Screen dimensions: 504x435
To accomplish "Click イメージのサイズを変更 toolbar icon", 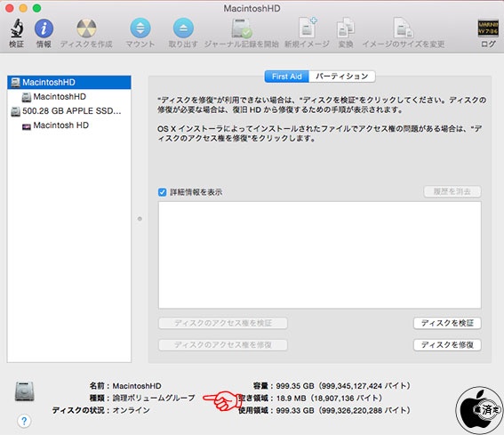I will click(x=404, y=28).
